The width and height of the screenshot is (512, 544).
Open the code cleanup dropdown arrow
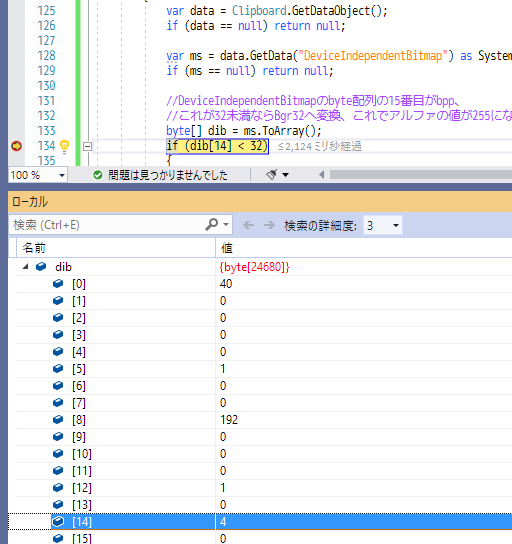[285, 175]
